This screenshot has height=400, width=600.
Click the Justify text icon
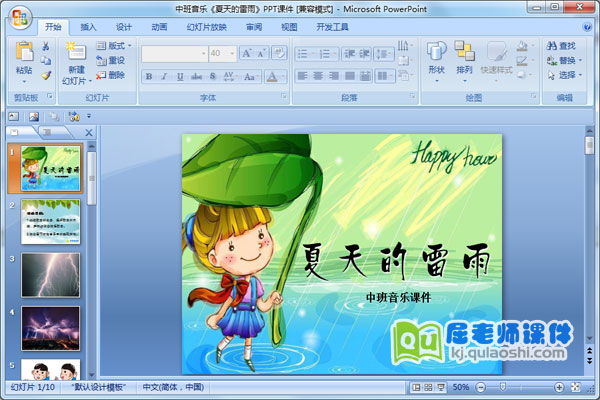pos(349,76)
